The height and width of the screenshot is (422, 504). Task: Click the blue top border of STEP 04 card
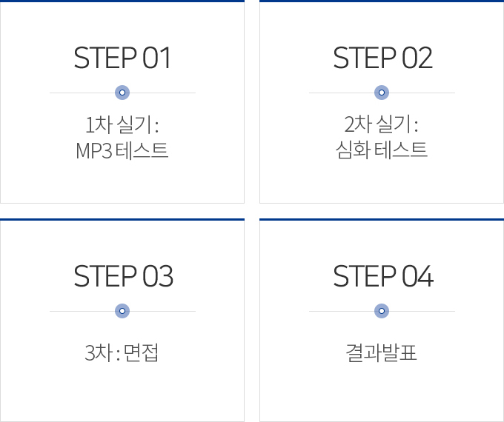pyautogui.click(x=382, y=220)
